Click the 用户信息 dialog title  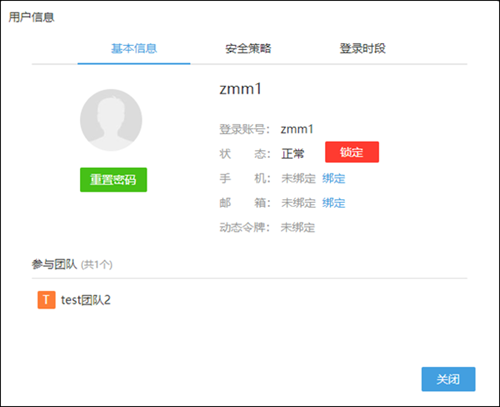(x=31, y=17)
